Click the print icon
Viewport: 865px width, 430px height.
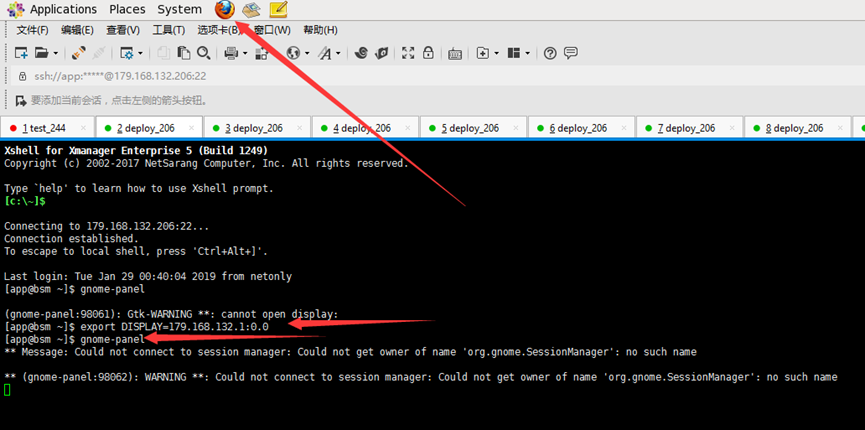pos(231,53)
